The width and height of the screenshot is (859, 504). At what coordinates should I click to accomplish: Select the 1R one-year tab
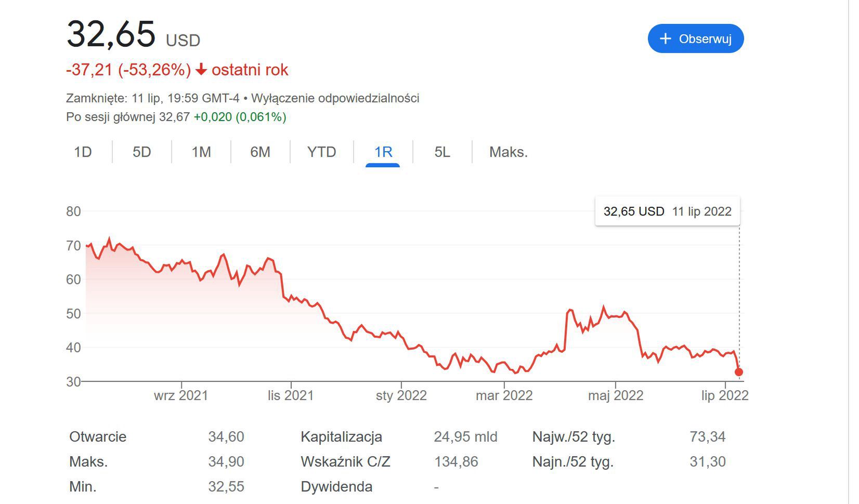[383, 152]
